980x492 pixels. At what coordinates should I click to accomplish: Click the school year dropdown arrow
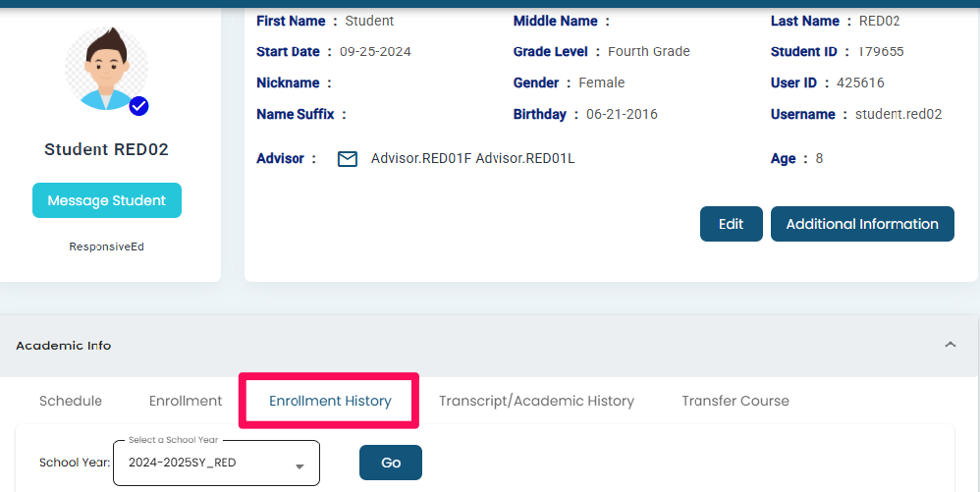coord(299,465)
